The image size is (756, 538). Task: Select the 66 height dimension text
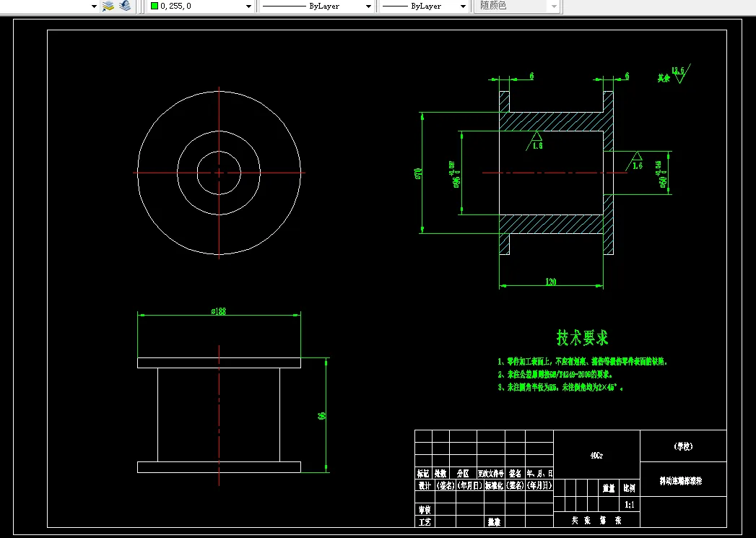321,415
